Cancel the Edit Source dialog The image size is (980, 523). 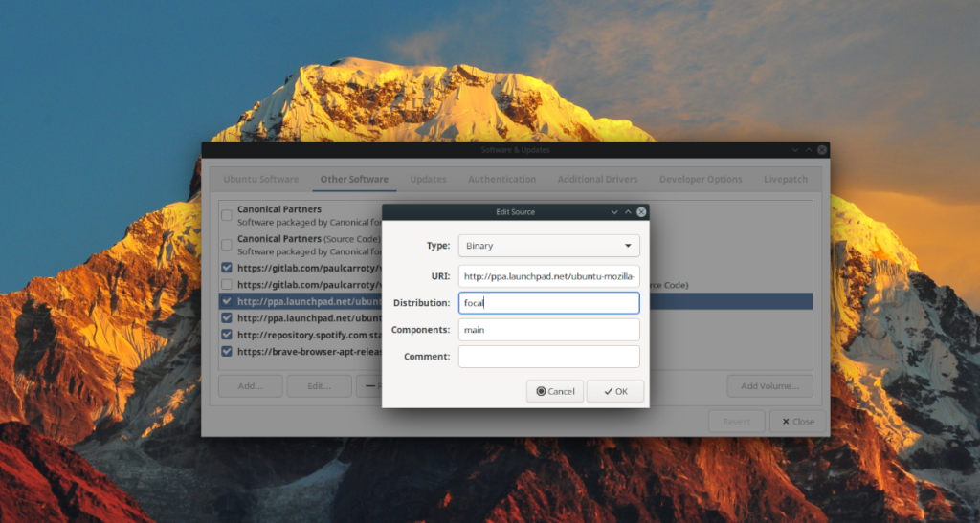point(555,391)
